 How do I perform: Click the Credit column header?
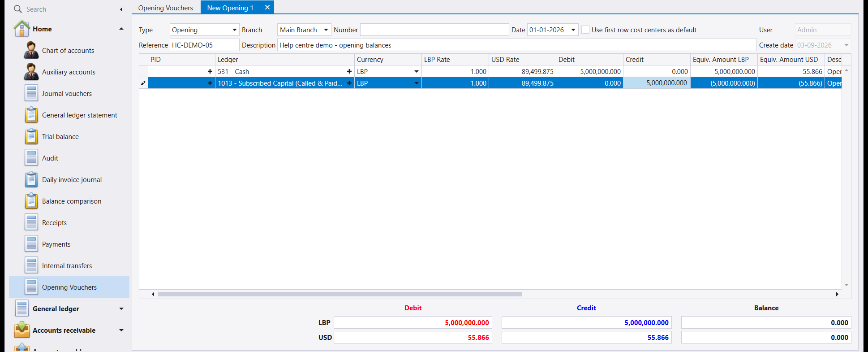pyautogui.click(x=657, y=59)
